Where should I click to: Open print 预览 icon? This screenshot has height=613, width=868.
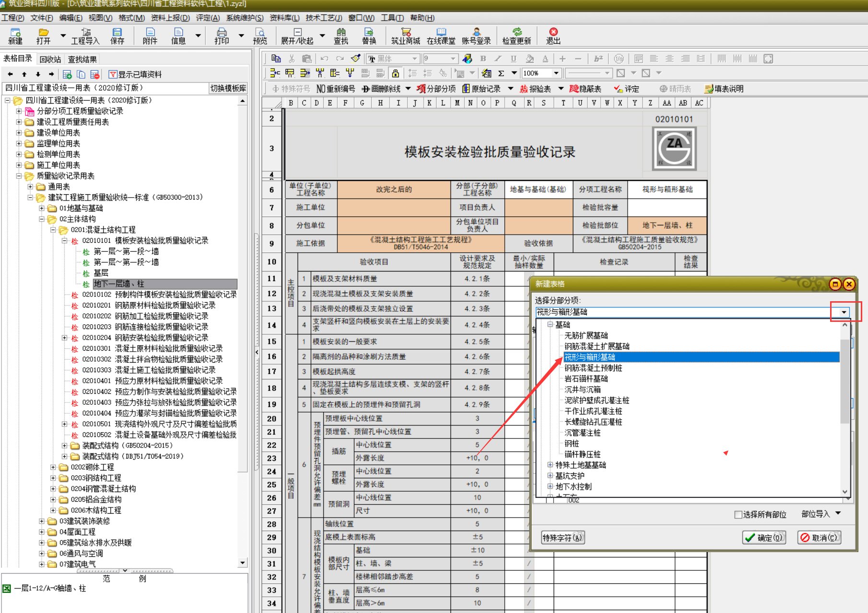pos(260,36)
